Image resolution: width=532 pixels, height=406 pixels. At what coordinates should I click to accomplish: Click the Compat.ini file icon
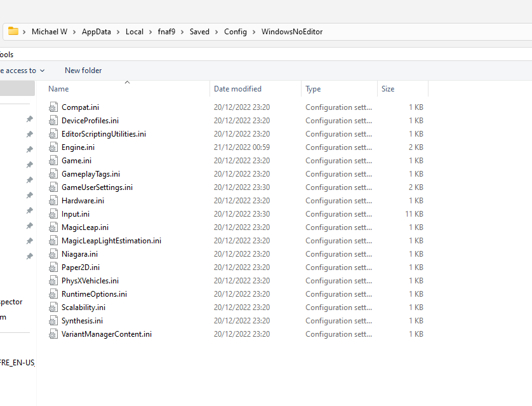click(x=53, y=107)
